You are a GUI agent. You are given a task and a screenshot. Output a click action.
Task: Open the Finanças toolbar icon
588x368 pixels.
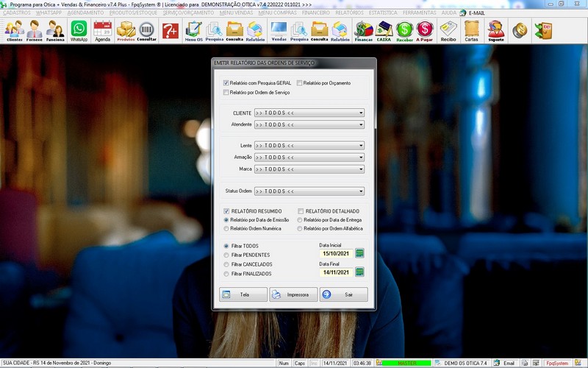pyautogui.click(x=363, y=31)
